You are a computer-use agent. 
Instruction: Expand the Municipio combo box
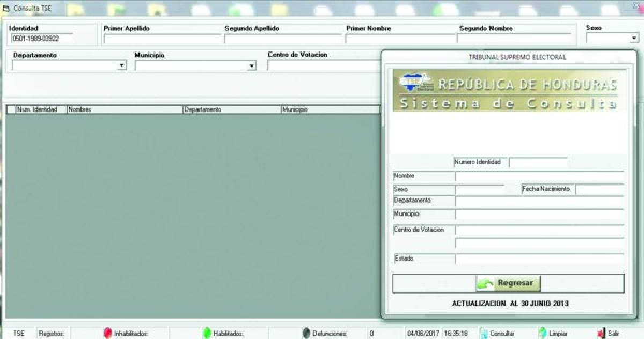[x=252, y=65]
